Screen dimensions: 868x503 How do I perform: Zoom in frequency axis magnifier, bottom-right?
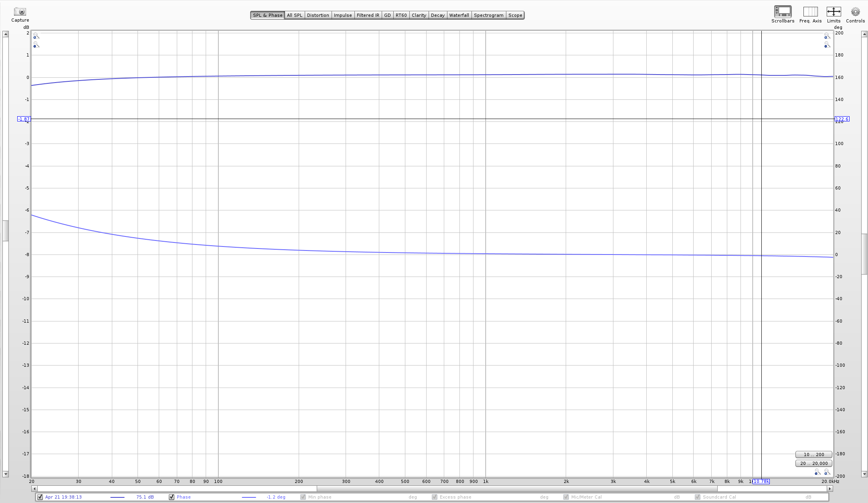point(827,472)
